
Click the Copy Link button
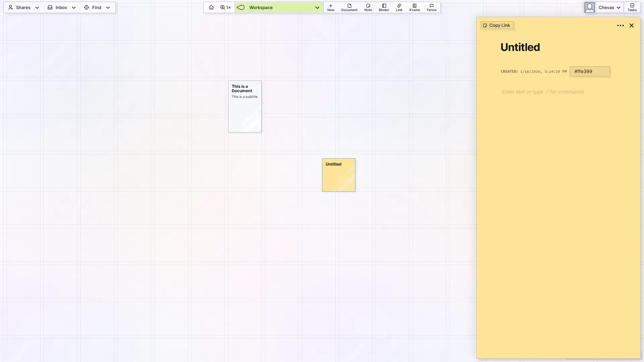[x=496, y=25]
